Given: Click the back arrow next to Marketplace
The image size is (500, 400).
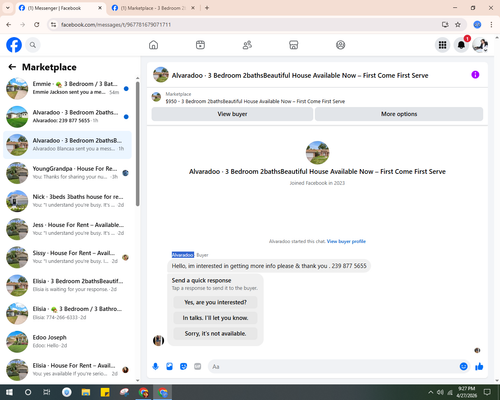Looking at the screenshot, I should pyautogui.click(x=12, y=67).
